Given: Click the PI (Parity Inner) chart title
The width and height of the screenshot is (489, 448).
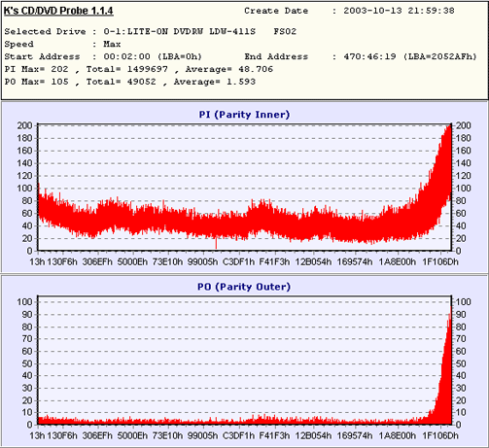Looking at the screenshot, I should (x=244, y=115).
